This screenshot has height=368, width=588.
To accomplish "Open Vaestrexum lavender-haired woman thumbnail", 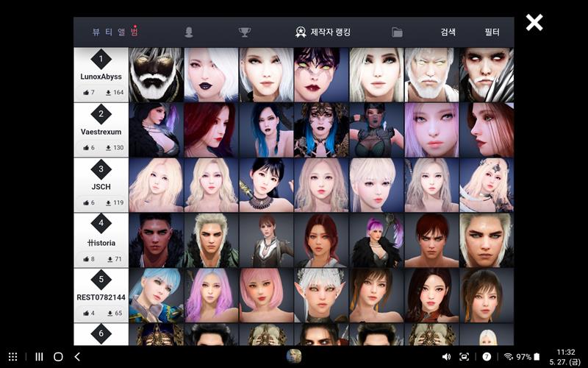I will click(431, 130).
